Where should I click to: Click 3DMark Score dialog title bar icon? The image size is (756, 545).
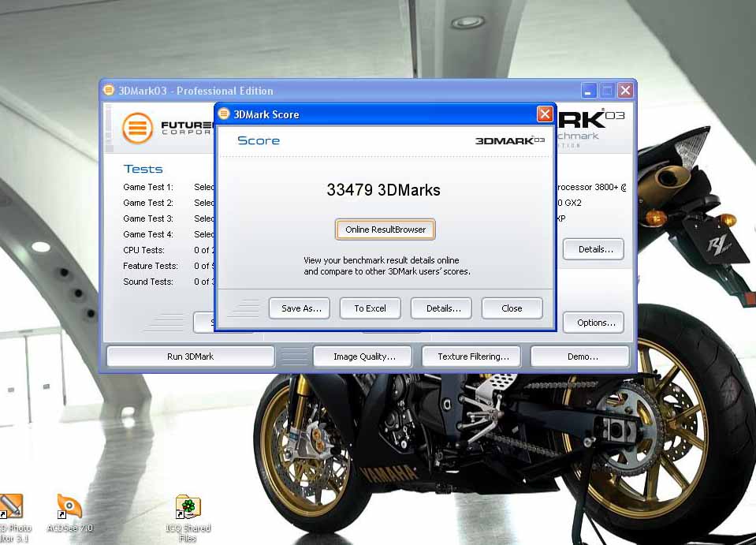click(x=224, y=114)
